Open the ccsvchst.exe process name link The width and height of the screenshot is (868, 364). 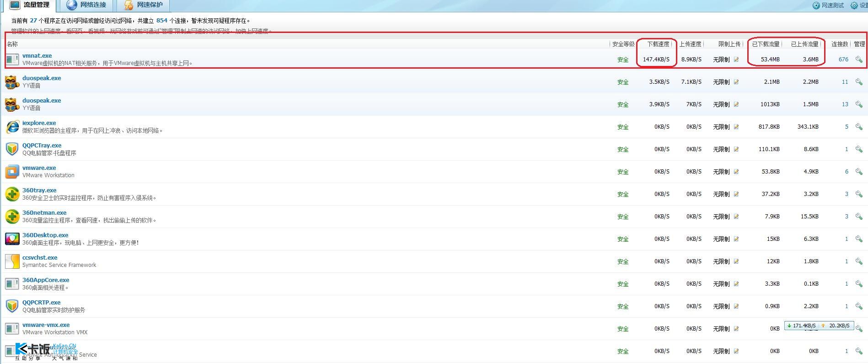(40, 257)
